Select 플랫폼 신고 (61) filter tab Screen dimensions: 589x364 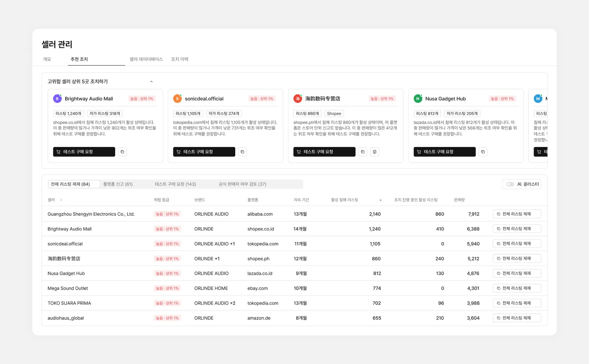(x=118, y=184)
